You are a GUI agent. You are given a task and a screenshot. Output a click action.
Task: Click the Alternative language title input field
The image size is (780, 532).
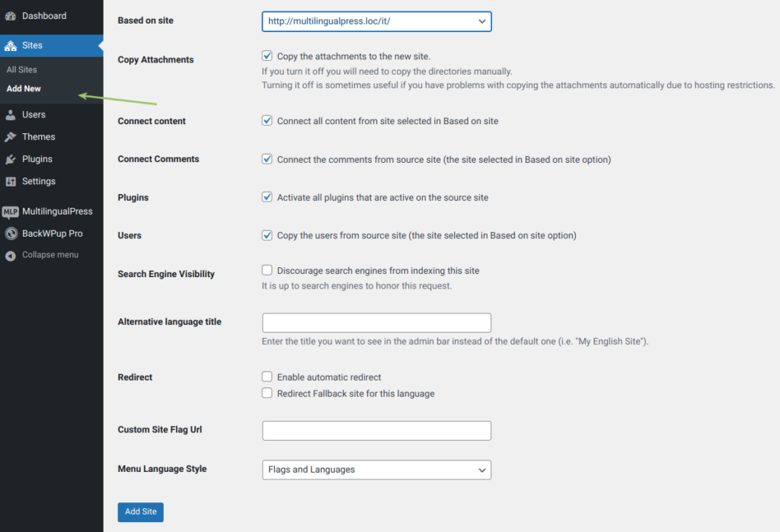point(376,322)
